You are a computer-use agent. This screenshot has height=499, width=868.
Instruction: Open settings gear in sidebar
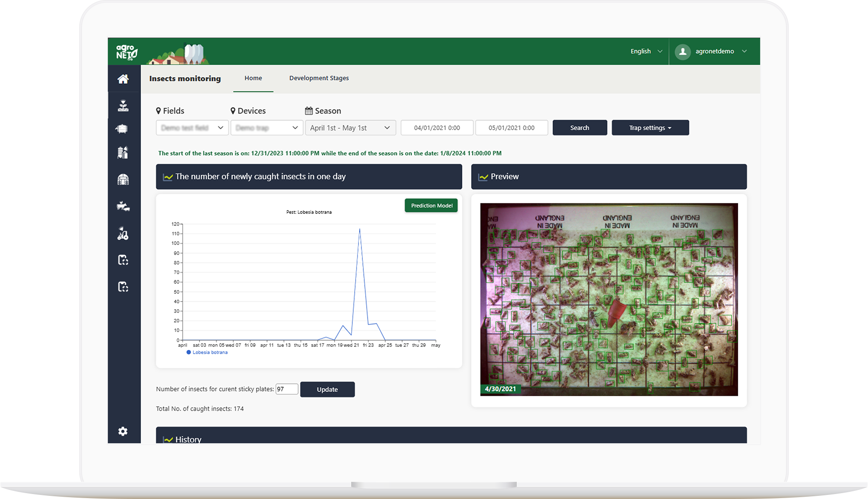(x=123, y=431)
